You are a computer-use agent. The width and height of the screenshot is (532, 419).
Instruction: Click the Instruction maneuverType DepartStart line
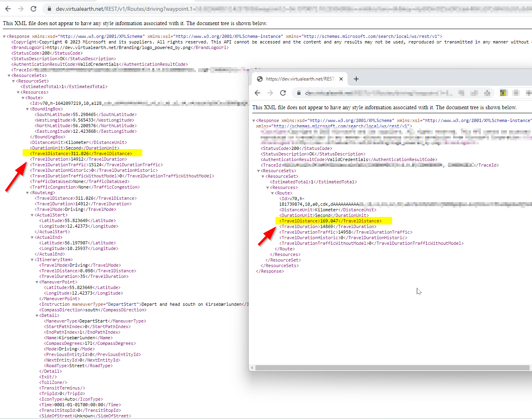click(x=143, y=304)
